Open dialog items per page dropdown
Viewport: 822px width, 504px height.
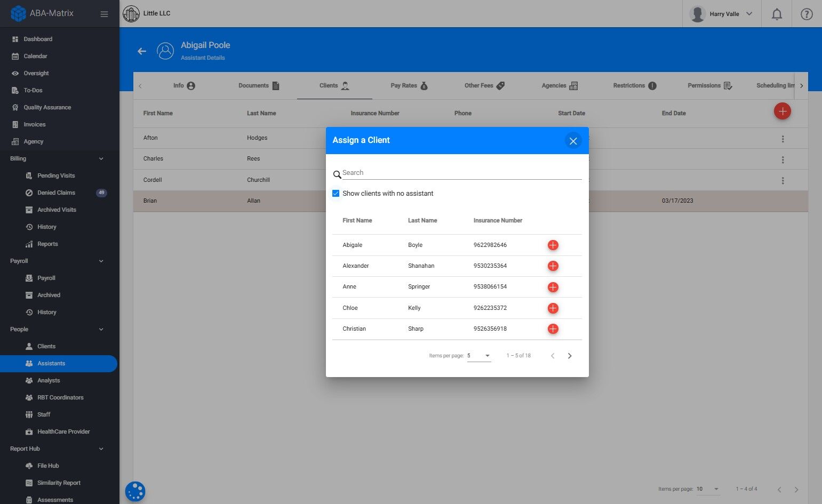[478, 356]
